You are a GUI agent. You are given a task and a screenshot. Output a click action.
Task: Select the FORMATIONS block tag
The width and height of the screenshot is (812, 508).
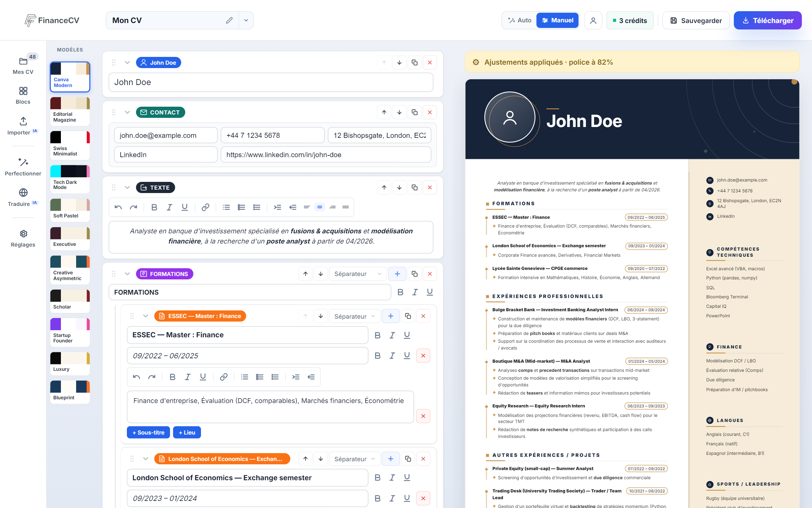pyautogui.click(x=164, y=274)
